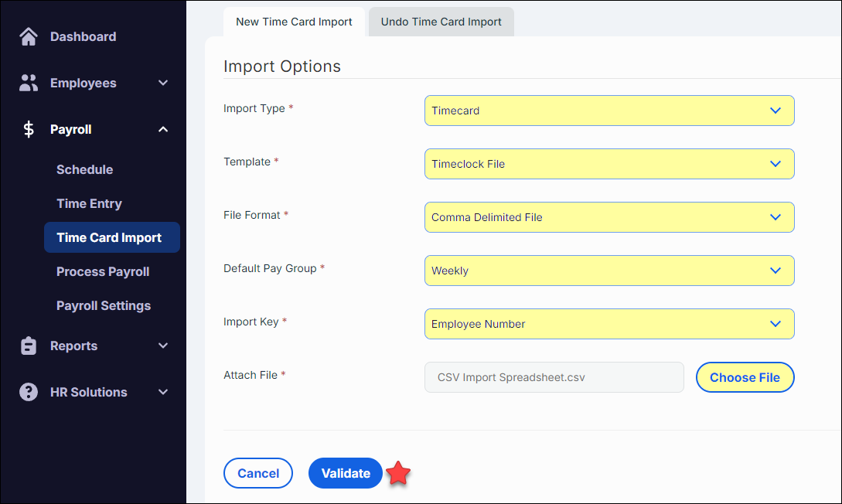
Task: Change the Default Pay Group dropdown
Action: [x=608, y=271]
